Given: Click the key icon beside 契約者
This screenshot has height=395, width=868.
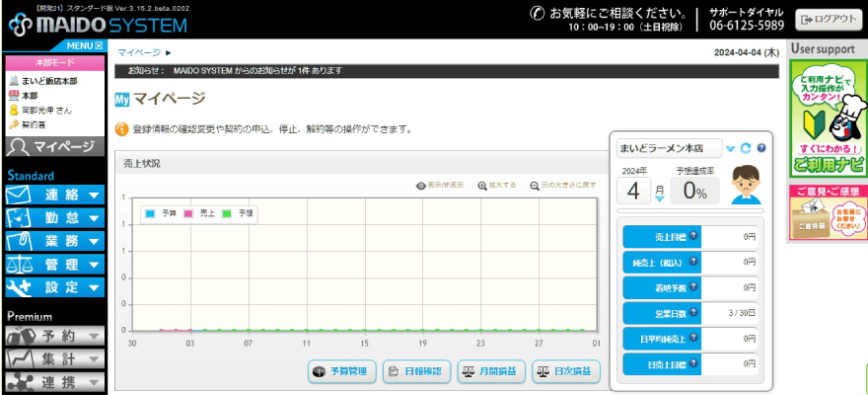Looking at the screenshot, I should click(x=14, y=124).
